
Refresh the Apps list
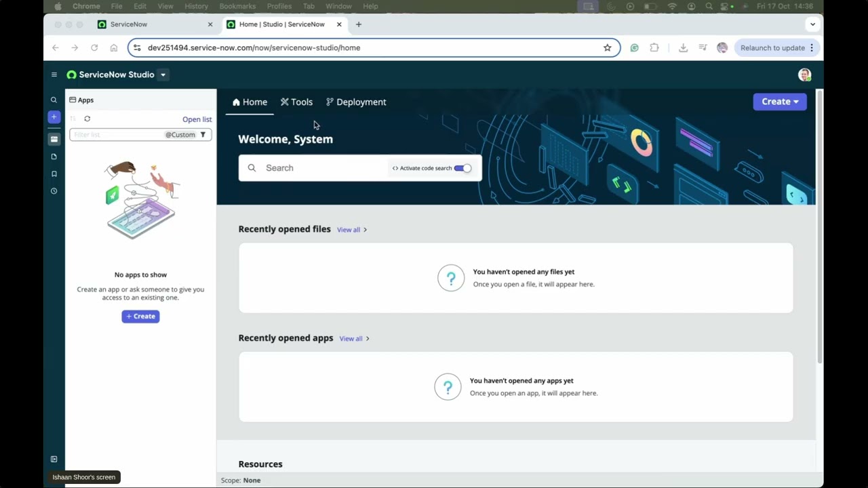[87, 119]
